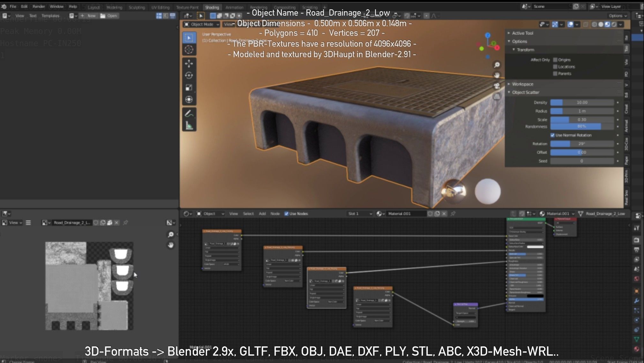Image resolution: width=644 pixels, height=363 pixels.
Task: Open the Render menu
Action: click(39, 6)
